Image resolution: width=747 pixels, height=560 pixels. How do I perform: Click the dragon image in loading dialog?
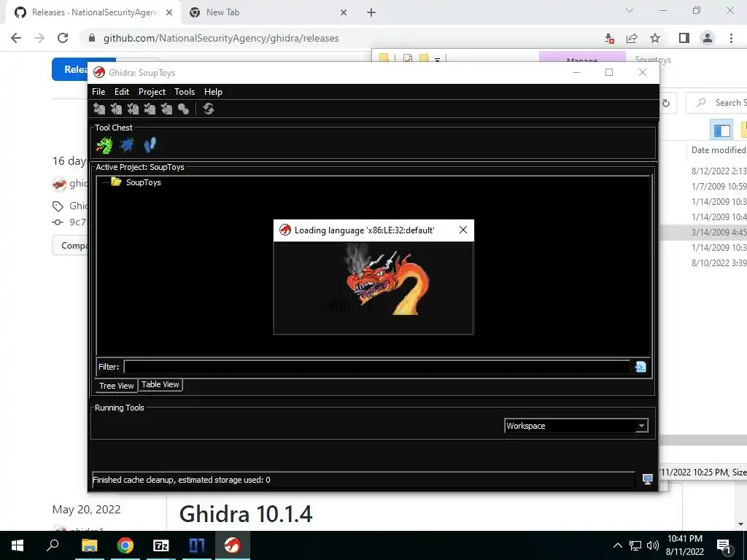pos(387,279)
